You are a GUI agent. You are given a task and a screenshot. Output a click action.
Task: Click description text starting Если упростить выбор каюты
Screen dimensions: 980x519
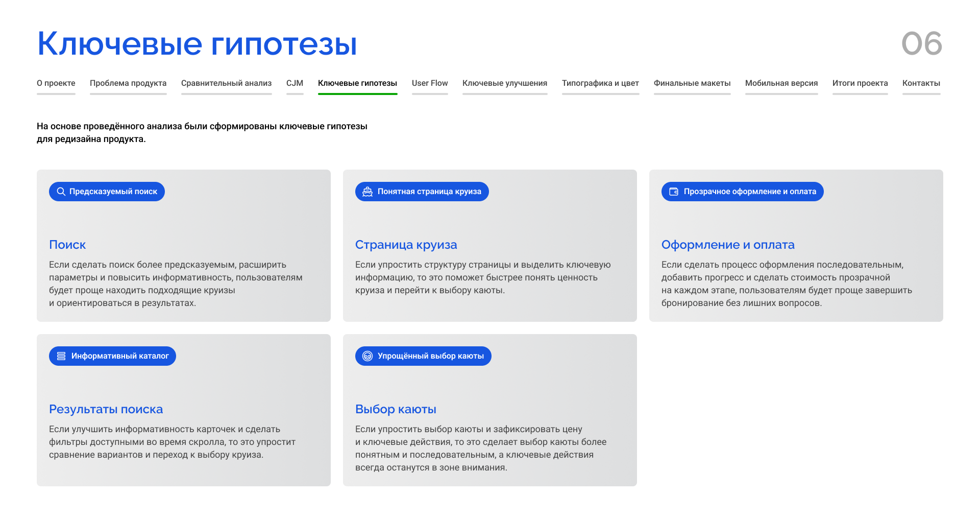481,448
